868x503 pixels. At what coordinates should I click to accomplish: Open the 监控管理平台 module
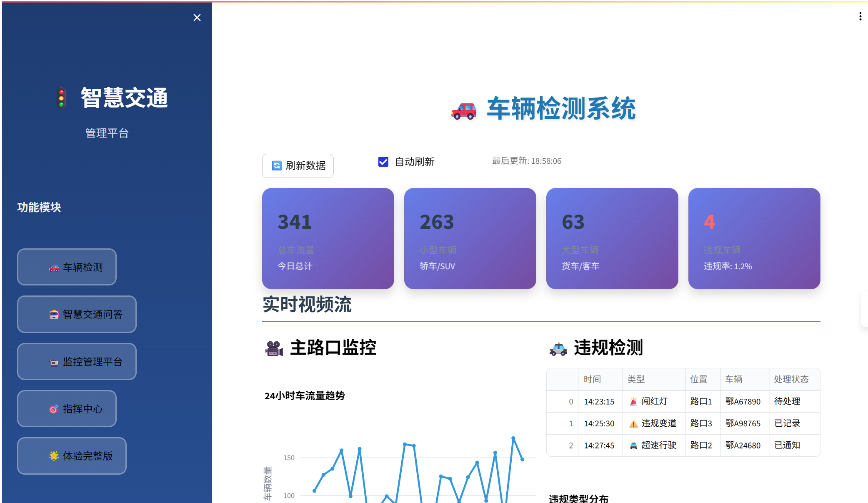pos(77,361)
